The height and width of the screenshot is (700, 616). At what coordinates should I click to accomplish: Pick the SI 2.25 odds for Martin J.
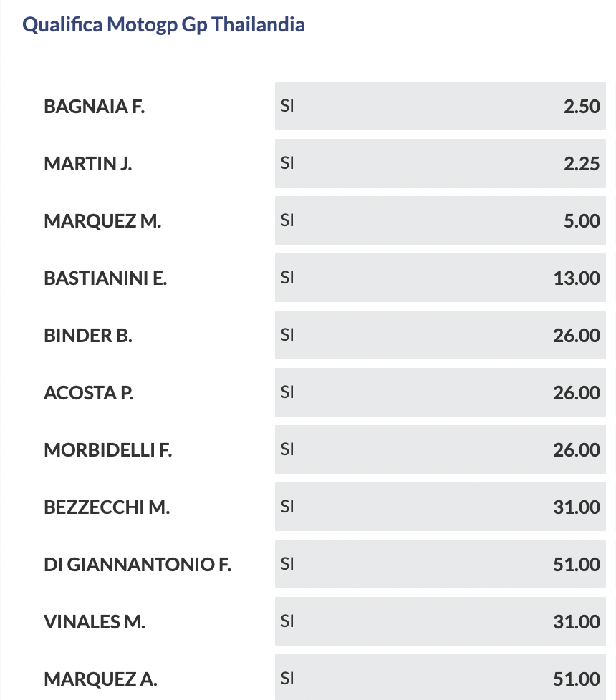pos(440,163)
